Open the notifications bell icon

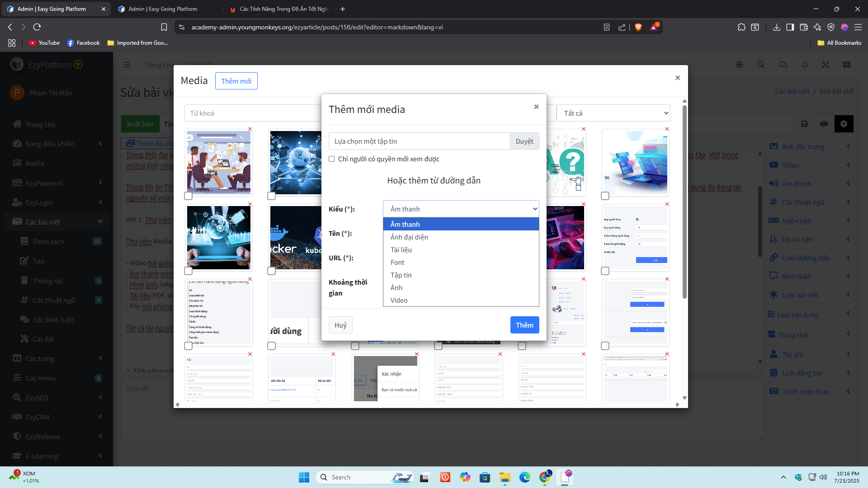click(x=804, y=65)
